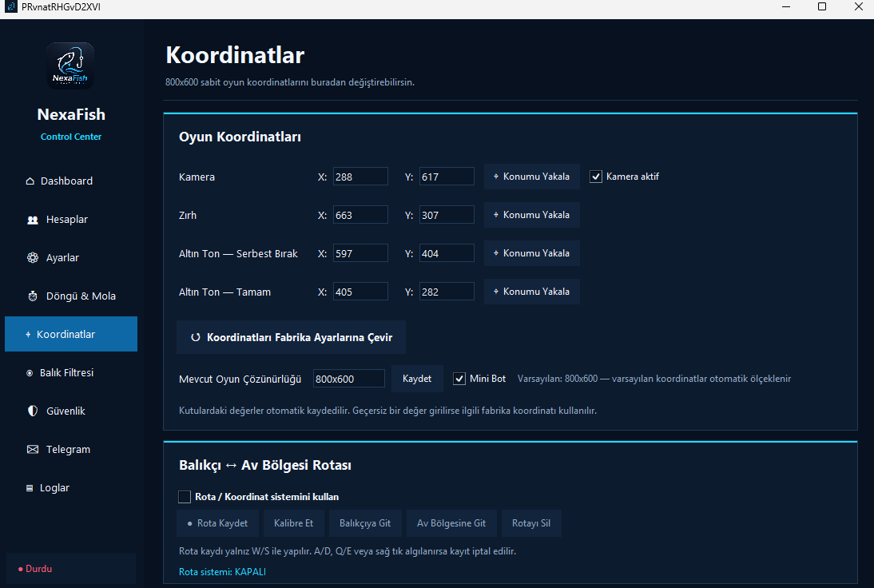Click the gear icon beside Ayarlar
Viewport: 874px width, 588px height.
(x=33, y=257)
